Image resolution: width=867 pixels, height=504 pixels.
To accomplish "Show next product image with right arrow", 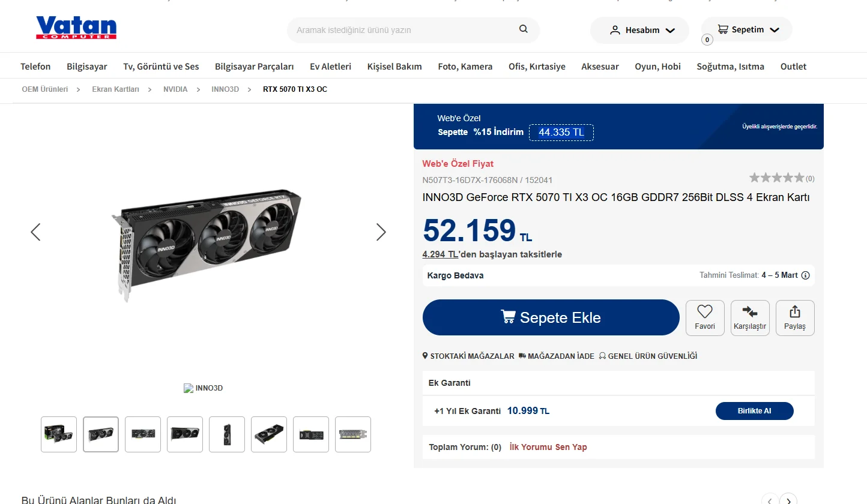I will (x=381, y=232).
